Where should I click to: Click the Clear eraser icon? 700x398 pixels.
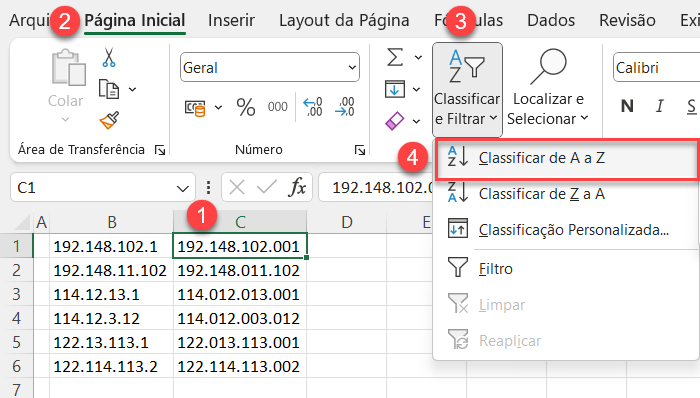tap(395, 120)
